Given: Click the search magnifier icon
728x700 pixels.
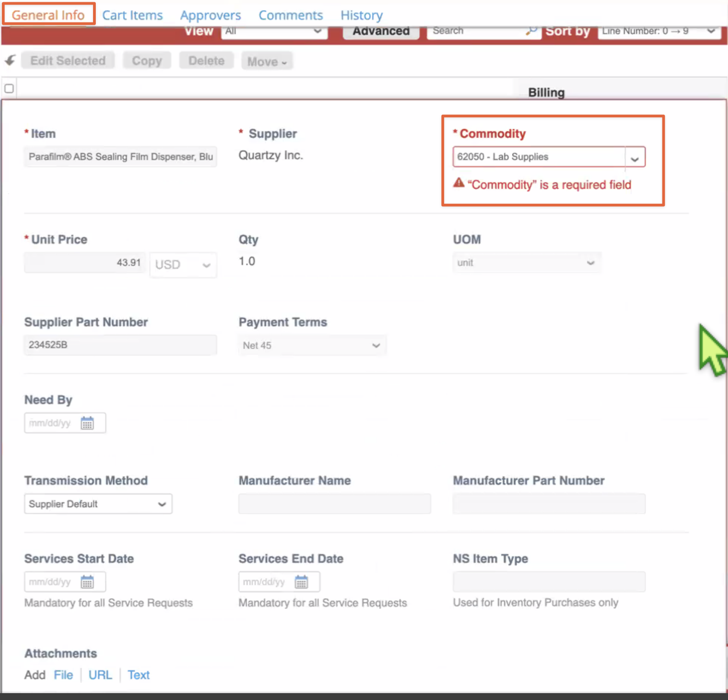Looking at the screenshot, I should [x=531, y=31].
